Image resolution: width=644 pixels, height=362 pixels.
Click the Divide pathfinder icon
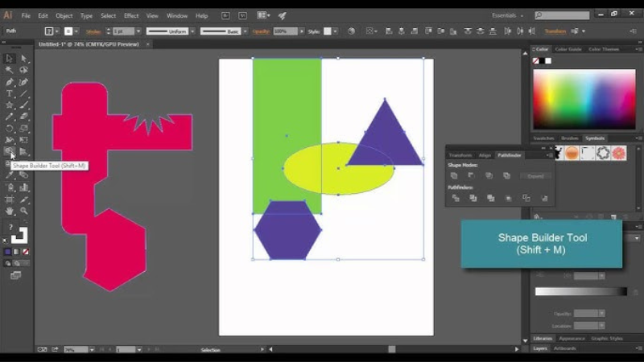click(x=456, y=198)
